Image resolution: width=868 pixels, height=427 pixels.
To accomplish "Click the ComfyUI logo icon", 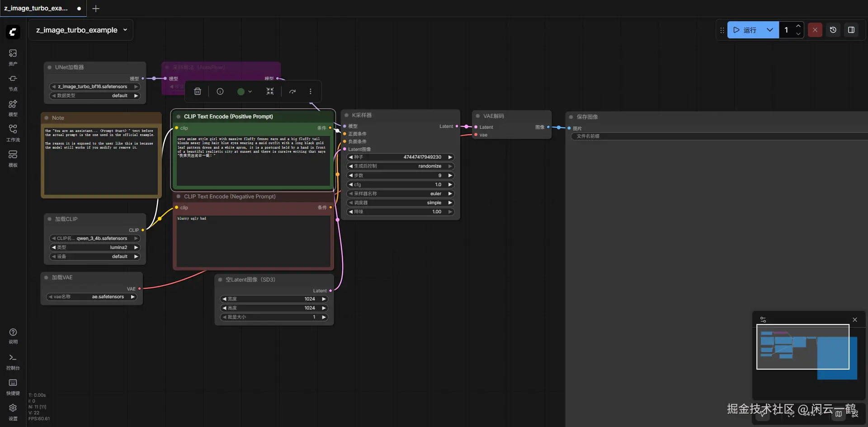I will 13,32.
